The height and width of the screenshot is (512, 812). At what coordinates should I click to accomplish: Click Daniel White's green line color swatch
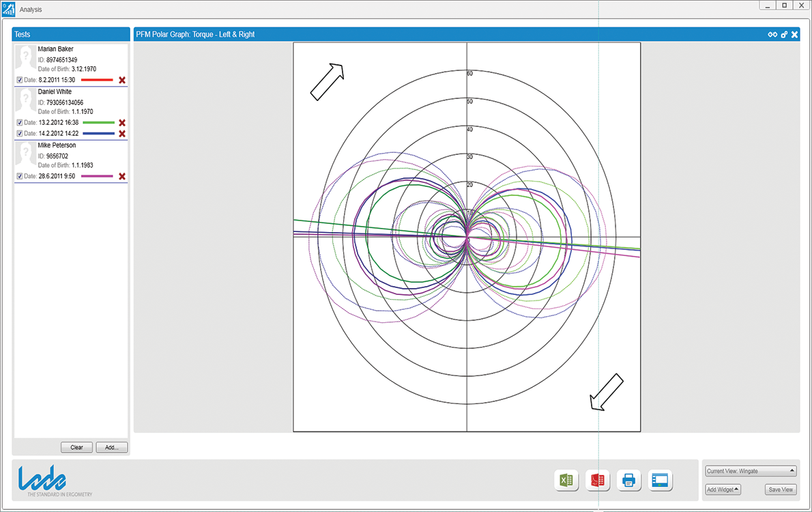coord(98,123)
